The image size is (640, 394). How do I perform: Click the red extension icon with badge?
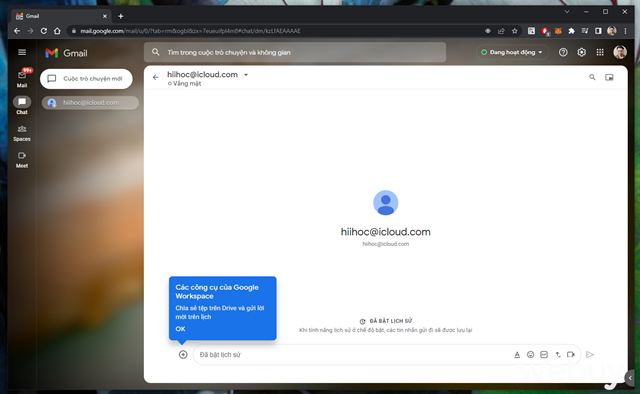545,31
